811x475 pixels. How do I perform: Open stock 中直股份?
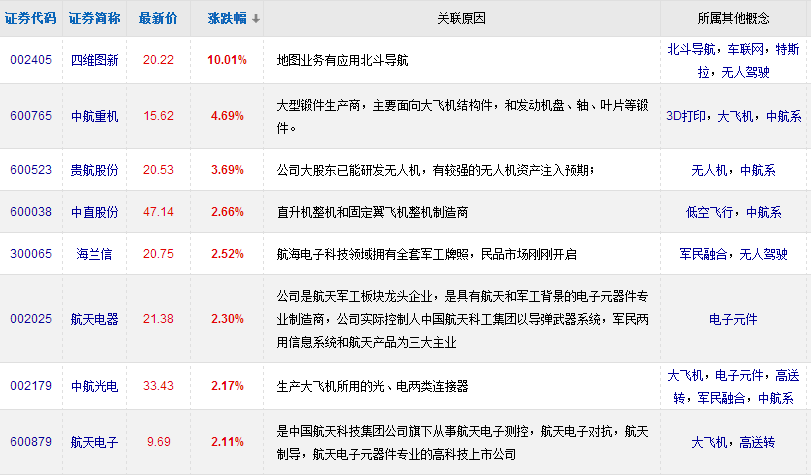[95, 212]
